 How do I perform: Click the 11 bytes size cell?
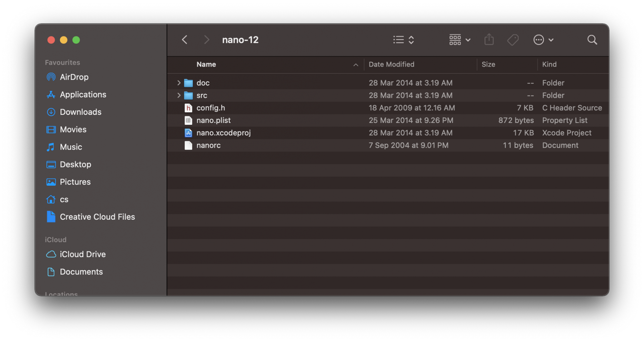tap(518, 145)
